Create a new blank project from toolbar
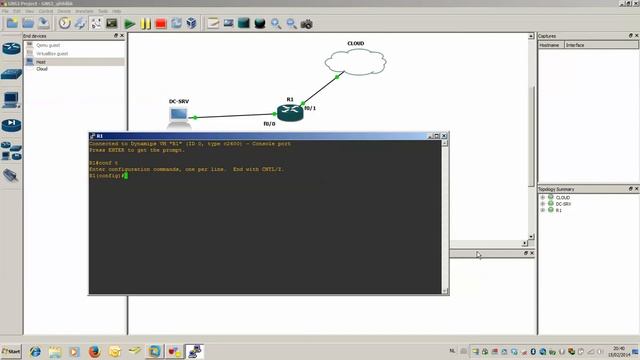The width and height of the screenshot is (640, 360). pos(12,23)
